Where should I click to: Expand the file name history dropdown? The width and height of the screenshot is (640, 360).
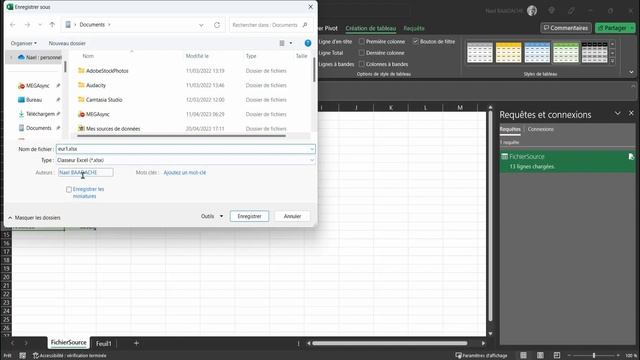[x=312, y=149]
